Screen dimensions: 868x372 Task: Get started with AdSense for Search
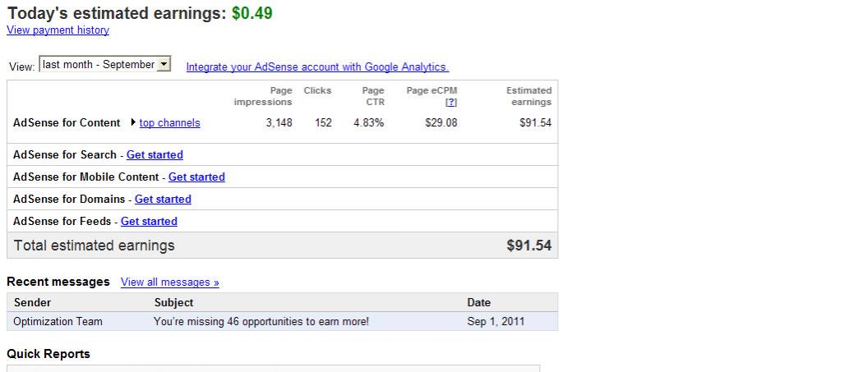[155, 154]
